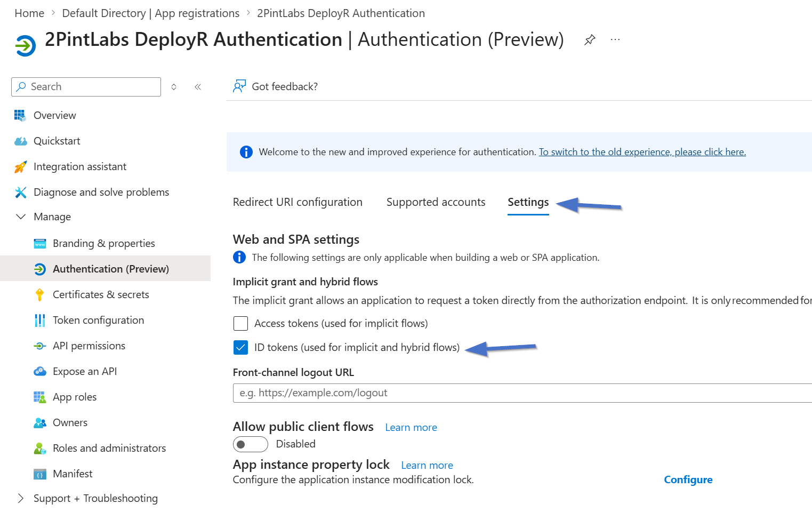Expand Support + Troubleshooting section

point(21,499)
